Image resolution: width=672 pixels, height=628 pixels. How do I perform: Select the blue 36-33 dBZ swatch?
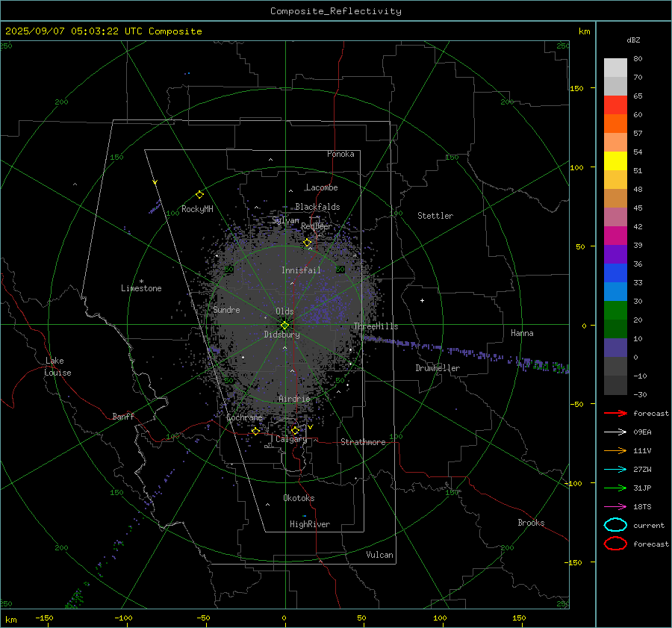[615, 273]
